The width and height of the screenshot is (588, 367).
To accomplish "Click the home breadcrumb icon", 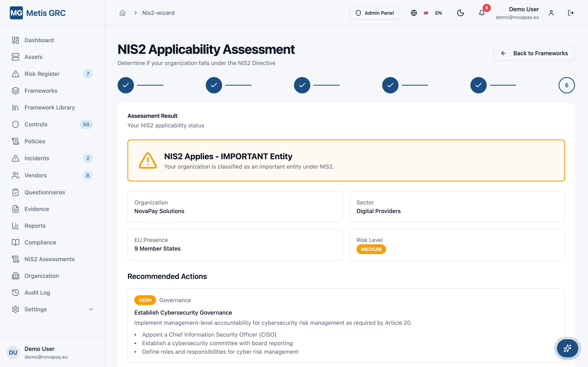I will pyautogui.click(x=122, y=13).
